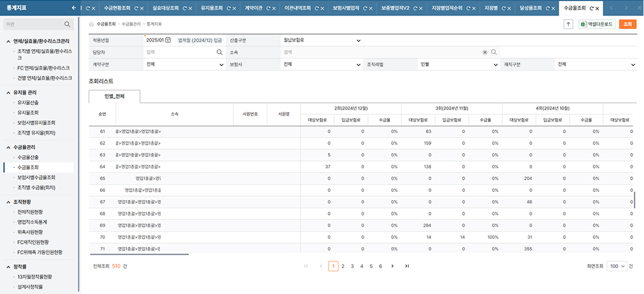Click the search magnifier in 담당자 field
The height and width of the screenshot is (294, 644).
click(219, 52)
